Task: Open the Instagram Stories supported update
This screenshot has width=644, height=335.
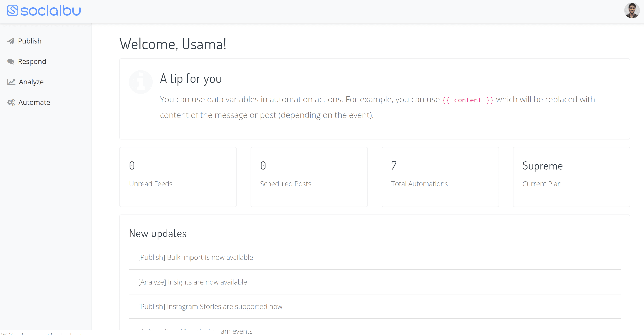Action: 210,306
